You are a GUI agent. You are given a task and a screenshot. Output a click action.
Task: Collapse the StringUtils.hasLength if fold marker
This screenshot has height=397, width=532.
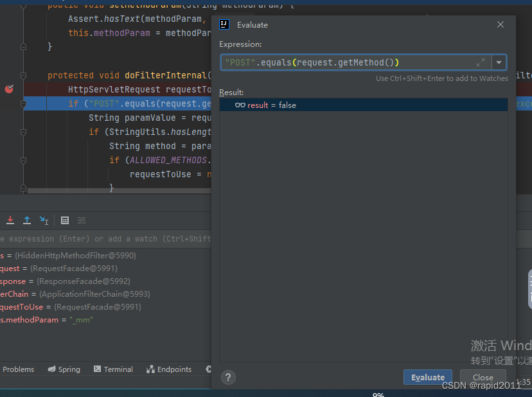tap(23, 132)
